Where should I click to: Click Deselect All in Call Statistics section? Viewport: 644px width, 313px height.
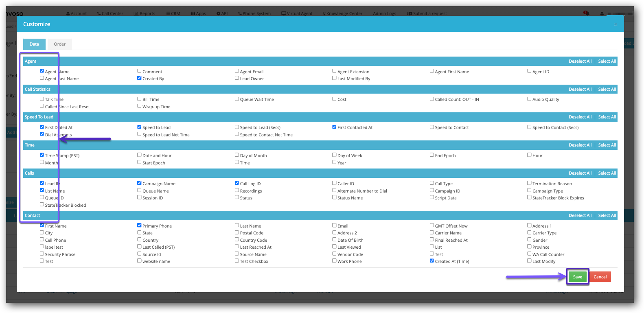(x=580, y=89)
